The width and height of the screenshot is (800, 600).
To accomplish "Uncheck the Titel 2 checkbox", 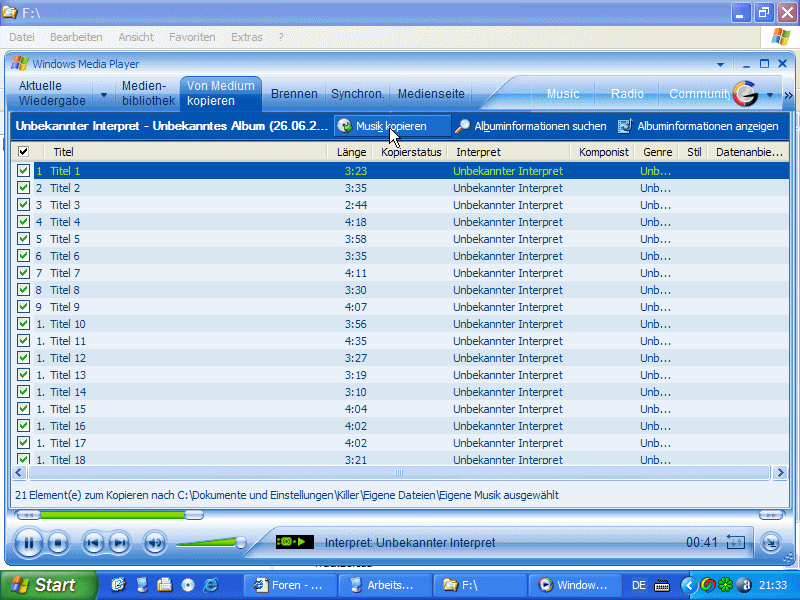I will [23, 188].
